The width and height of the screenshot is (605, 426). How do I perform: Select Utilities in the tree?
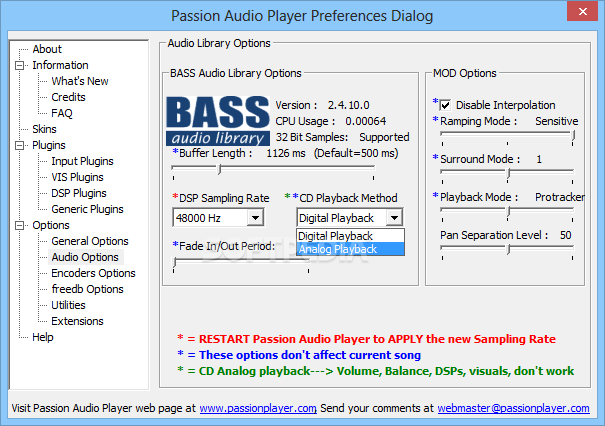pyautogui.click(x=68, y=305)
